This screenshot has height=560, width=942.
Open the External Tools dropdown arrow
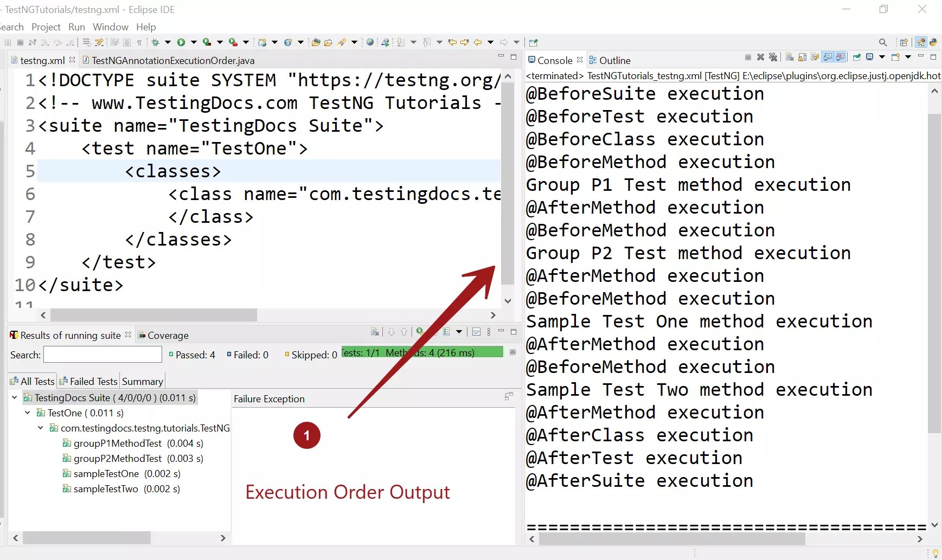[x=246, y=42]
